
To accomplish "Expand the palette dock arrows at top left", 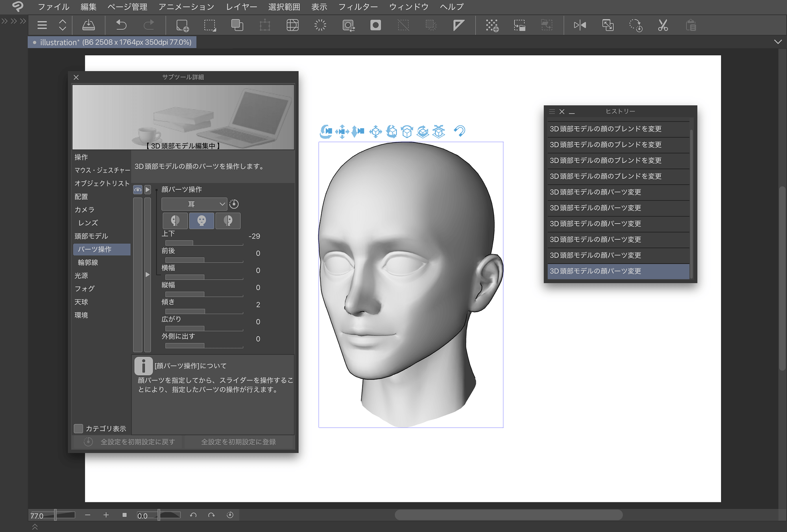I will tap(14, 21).
